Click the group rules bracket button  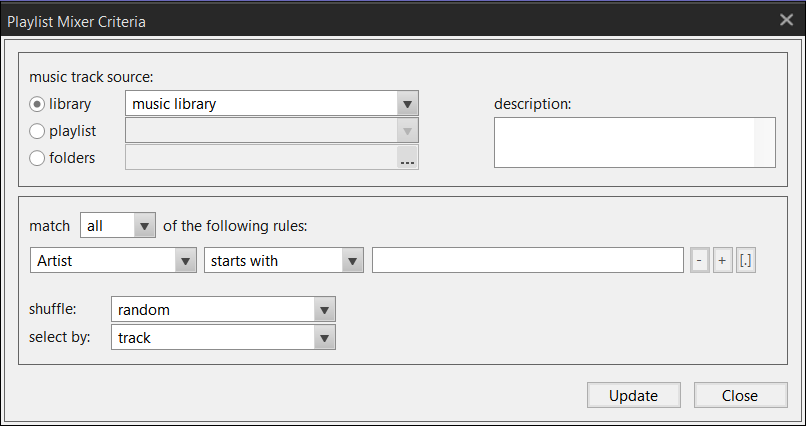[745, 261]
